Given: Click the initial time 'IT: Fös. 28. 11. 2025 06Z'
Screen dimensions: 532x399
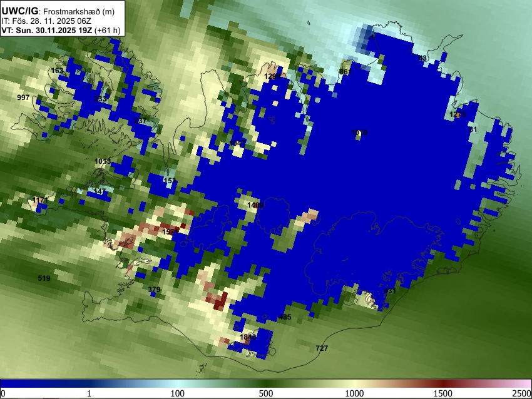Looking at the screenshot, I should point(46,21).
